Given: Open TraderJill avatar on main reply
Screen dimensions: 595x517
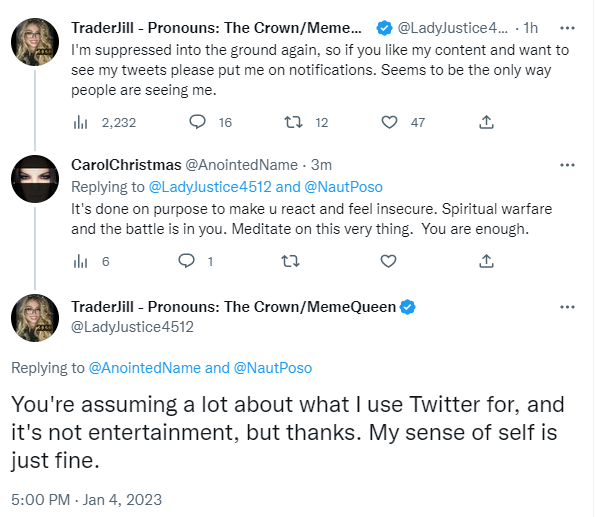Looking at the screenshot, I should pos(35,318).
